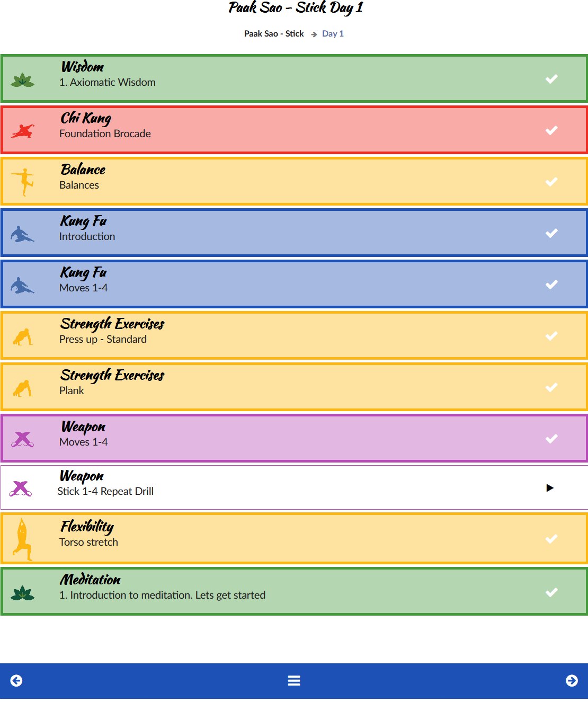This screenshot has height=702, width=588.
Task: Click the lotus icon beside Axiomatic Wisdom
Action: [x=22, y=81]
